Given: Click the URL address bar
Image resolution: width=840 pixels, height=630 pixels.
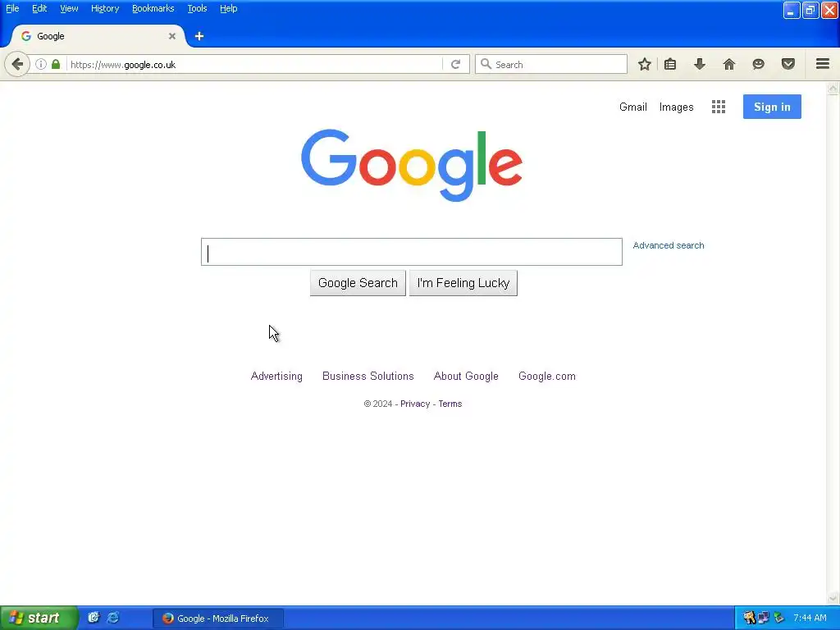Looking at the screenshot, I should click(x=255, y=64).
